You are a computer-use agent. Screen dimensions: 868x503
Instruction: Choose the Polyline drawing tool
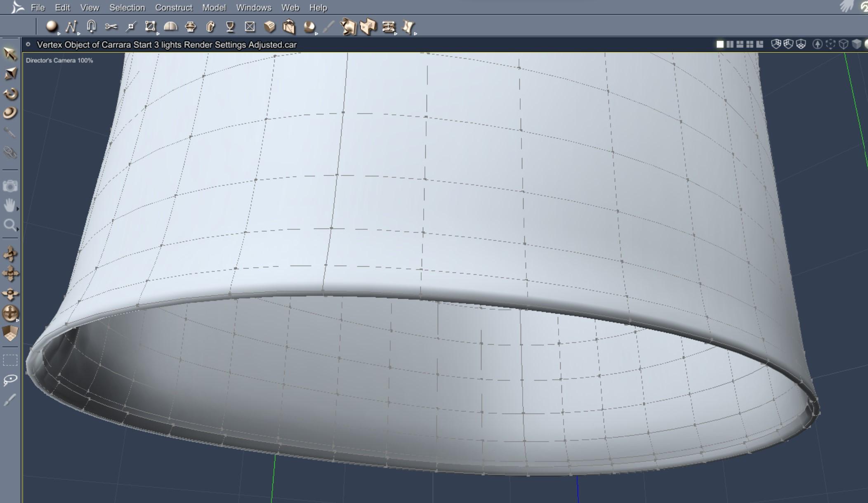(x=71, y=27)
